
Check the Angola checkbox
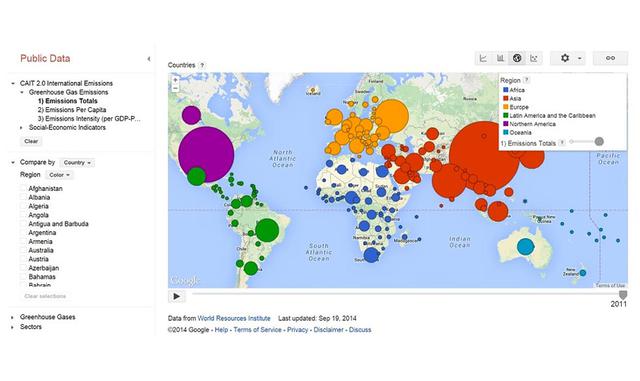click(x=23, y=215)
